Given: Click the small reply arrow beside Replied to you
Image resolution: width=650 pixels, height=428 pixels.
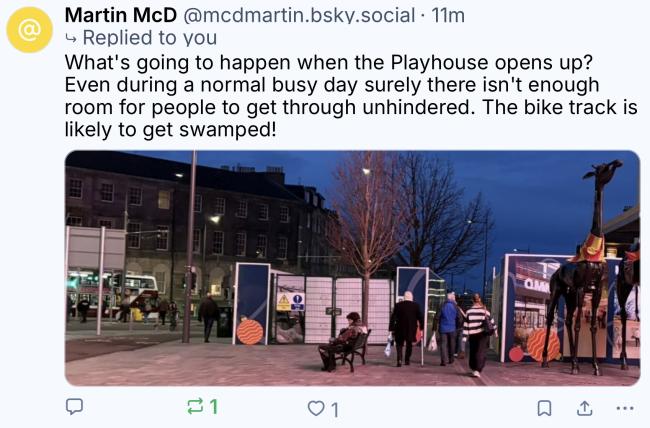Looking at the screenshot, I should point(71,39).
